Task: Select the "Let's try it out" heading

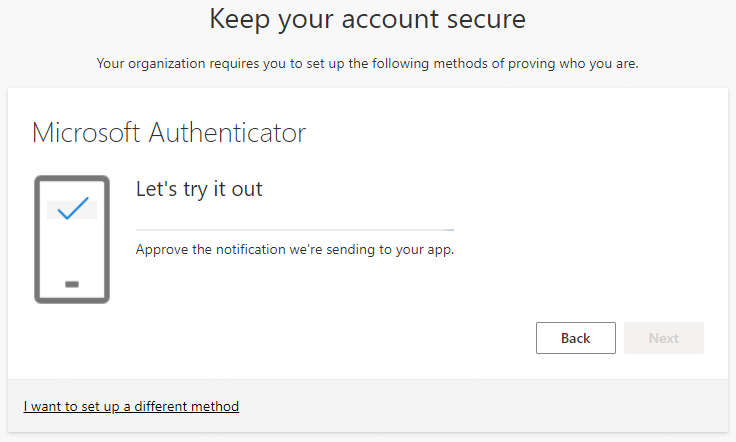Action: pos(199,188)
